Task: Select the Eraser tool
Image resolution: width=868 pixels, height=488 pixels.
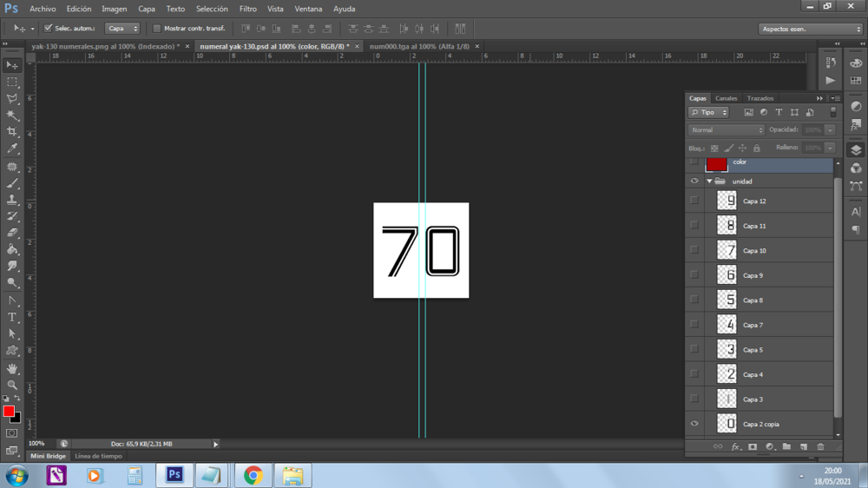Action: pyautogui.click(x=12, y=234)
